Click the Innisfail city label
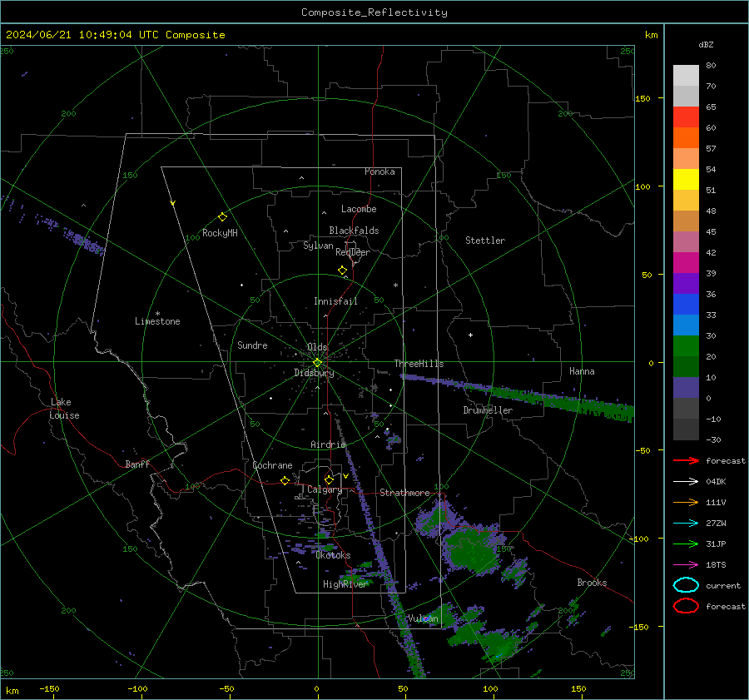Screen dimensions: 749x700 click(x=335, y=301)
